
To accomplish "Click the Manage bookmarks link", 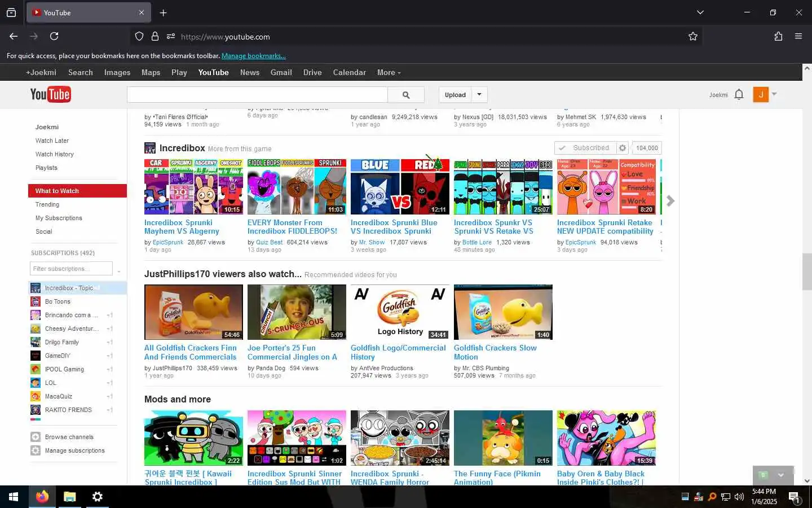I will (x=254, y=56).
